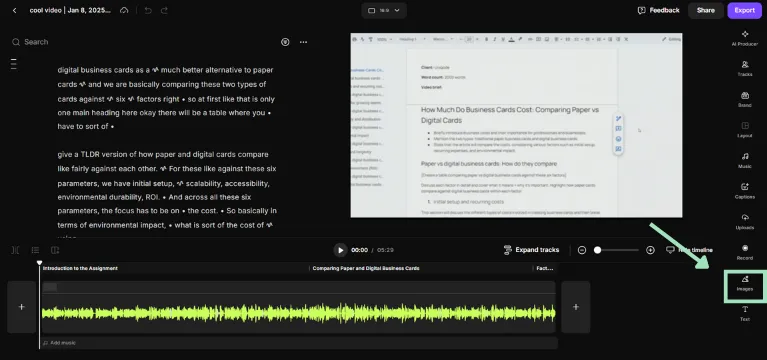Open the transcript more options menu

(x=303, y=42)
